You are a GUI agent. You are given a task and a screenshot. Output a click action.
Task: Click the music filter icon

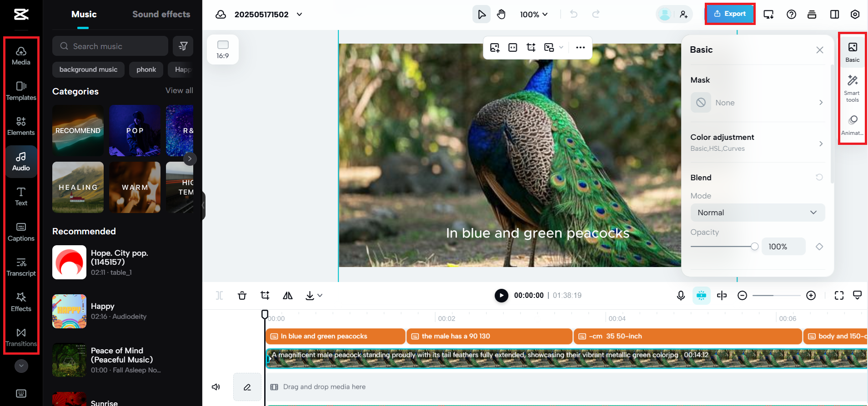tap(183, 46)
